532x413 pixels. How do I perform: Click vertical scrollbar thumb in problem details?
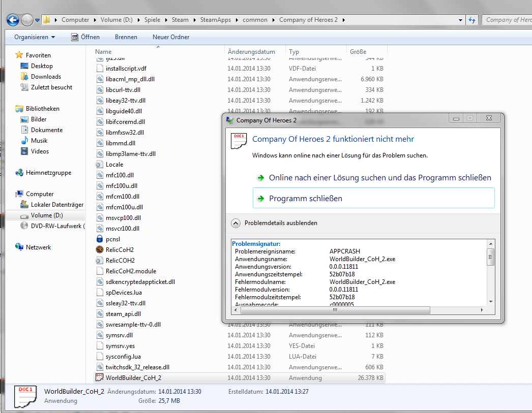(x=491, y=257)
